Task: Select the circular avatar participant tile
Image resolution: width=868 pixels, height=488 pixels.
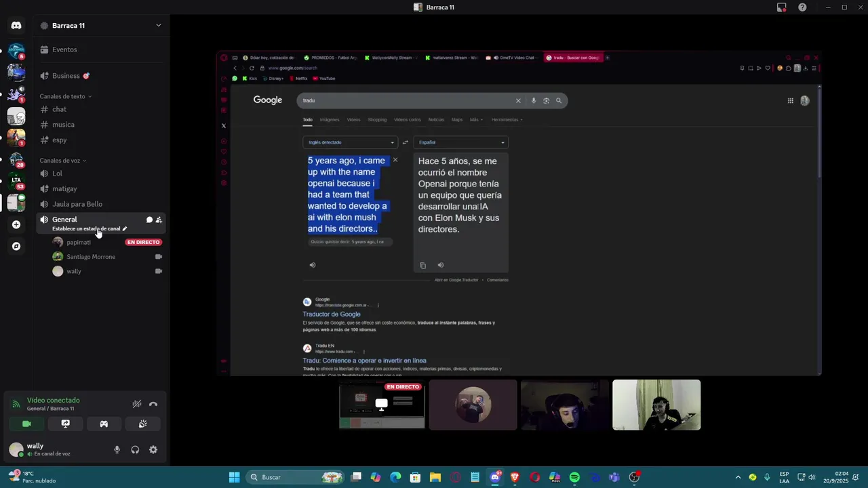Action: (x=473, y=405)
